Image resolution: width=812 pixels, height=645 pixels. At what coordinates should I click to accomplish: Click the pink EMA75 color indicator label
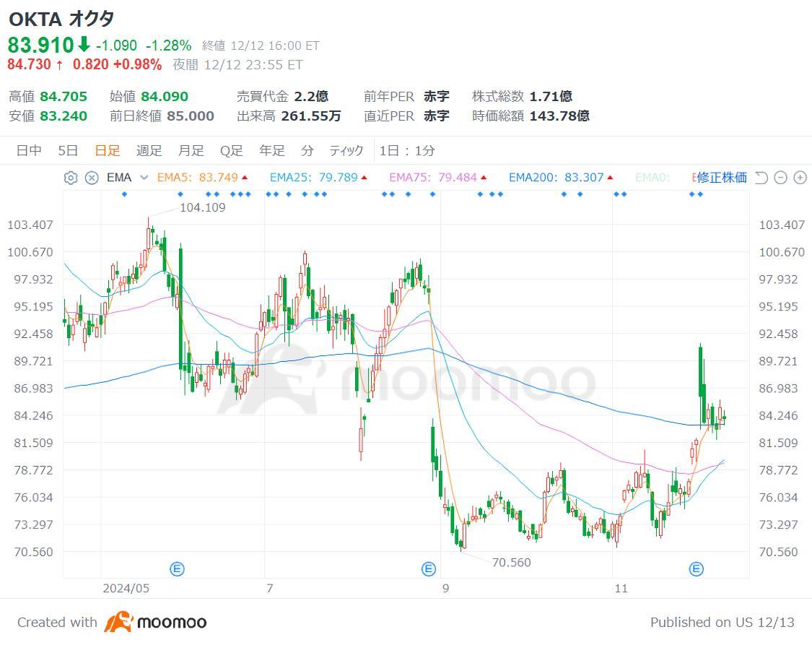click(438, 178)
